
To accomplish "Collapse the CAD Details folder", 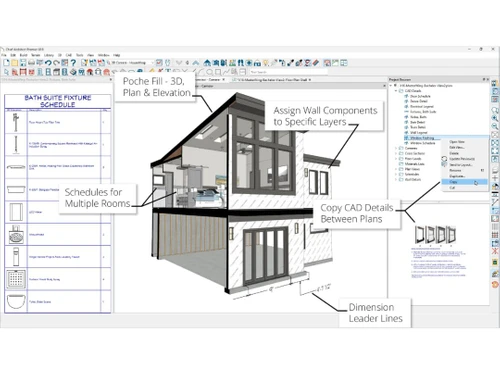I will click(396, 91).
